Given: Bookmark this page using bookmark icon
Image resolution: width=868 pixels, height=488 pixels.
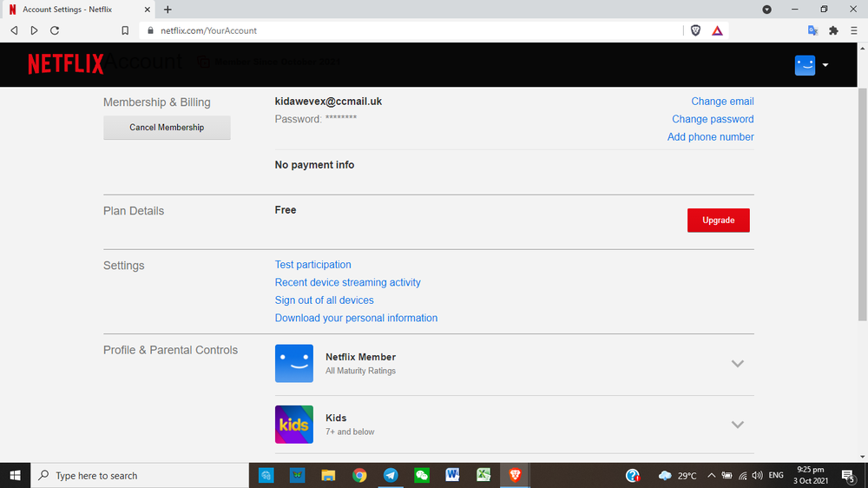Looking at the screenshot, I should coord(125,30).
